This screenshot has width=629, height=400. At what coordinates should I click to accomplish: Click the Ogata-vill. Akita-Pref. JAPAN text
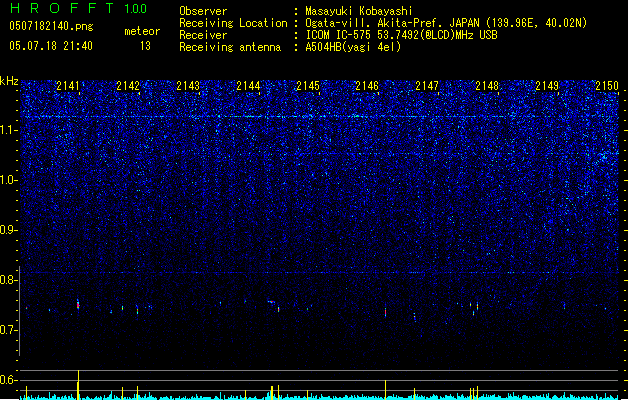pyautogui.click(x=394, y=23)
